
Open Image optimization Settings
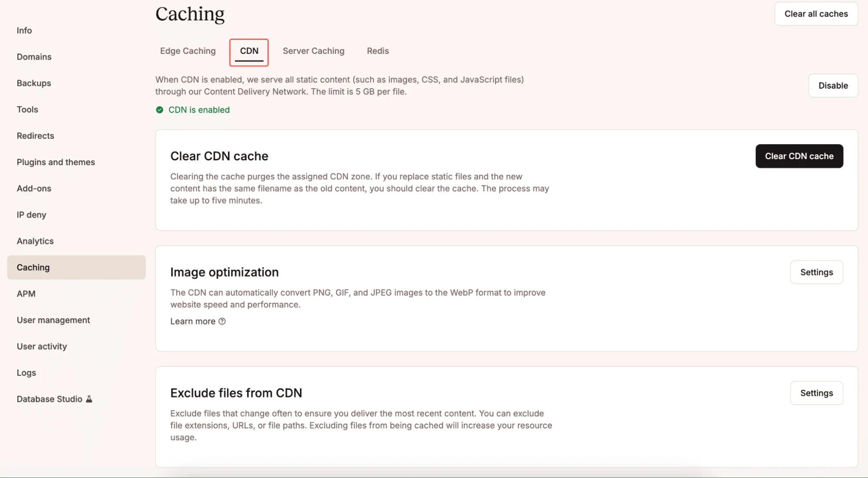tap(816, 272)
